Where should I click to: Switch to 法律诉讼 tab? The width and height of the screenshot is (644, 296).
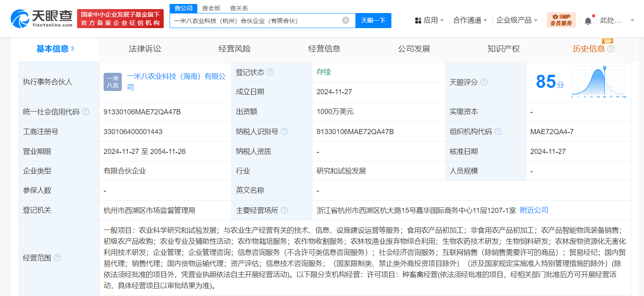click(145, 49)
